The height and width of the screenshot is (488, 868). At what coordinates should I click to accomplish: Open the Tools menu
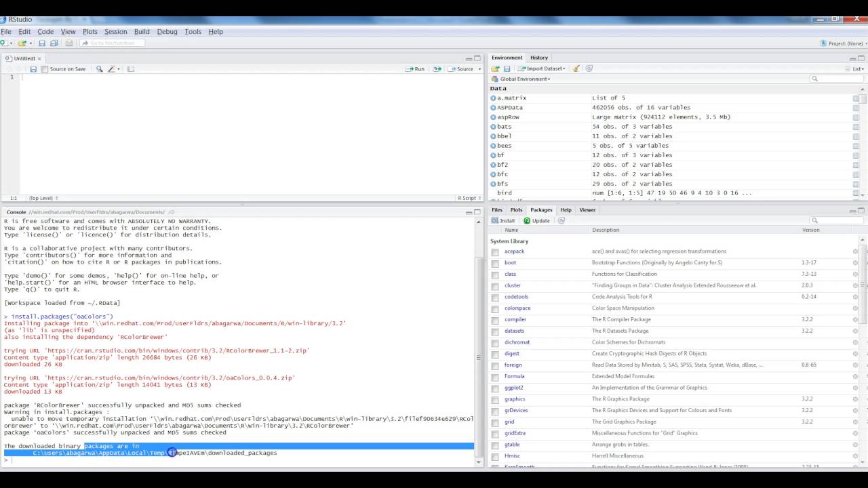[193, 32]
